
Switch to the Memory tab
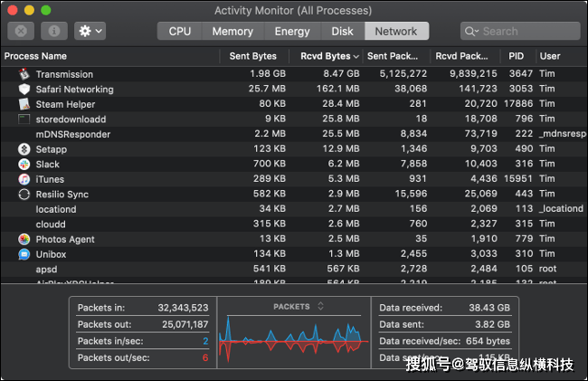coord(232,31)
